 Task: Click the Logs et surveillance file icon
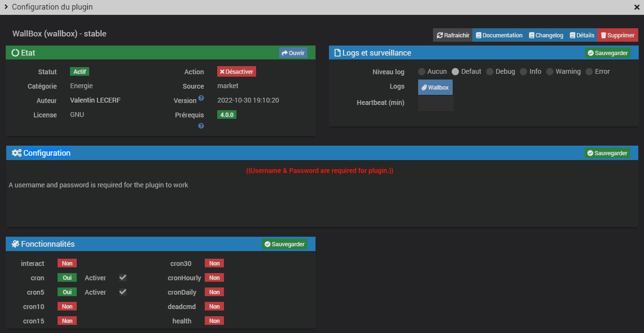pos(337,53)
